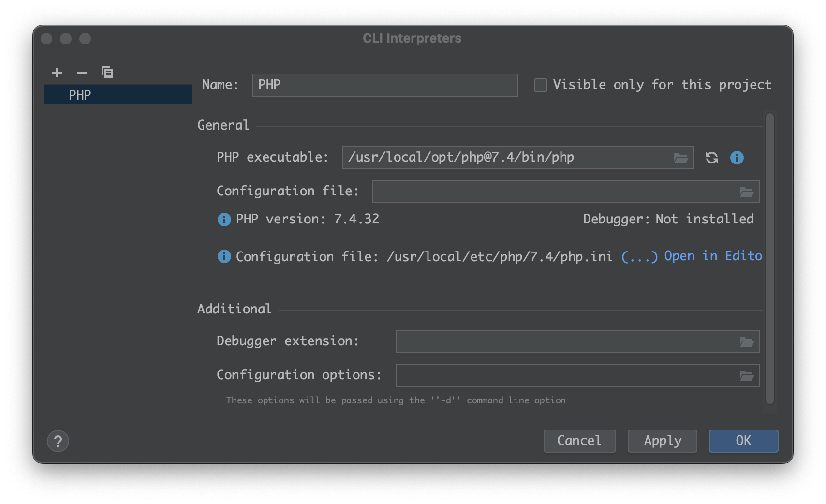This screenshot has width=826, height=504.
Task: Focus the Name text field
Action: tap(385, 85)
